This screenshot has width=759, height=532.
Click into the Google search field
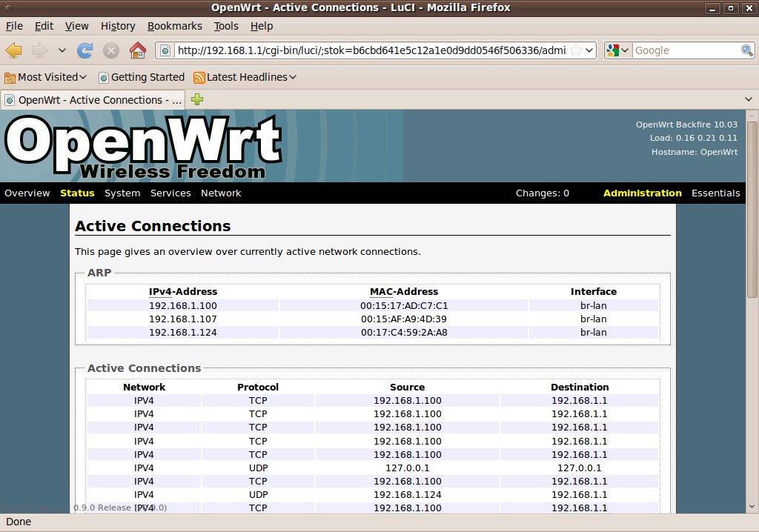[x=686, y=50]
